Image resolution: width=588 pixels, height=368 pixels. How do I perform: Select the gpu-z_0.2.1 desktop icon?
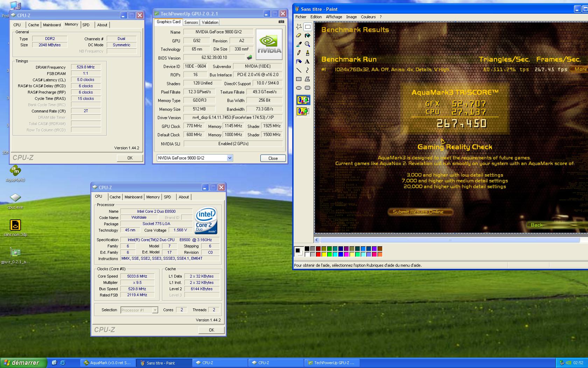15,255
